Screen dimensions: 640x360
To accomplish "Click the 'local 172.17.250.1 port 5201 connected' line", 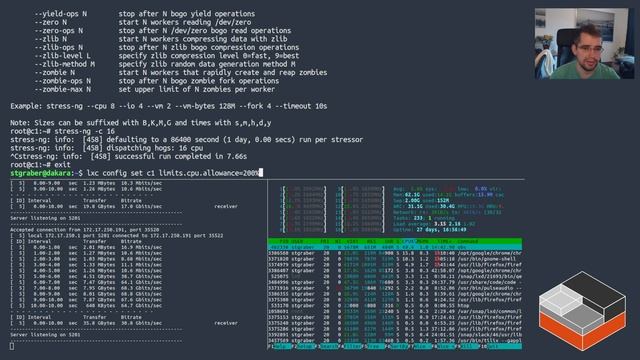I will click(117, 236).
